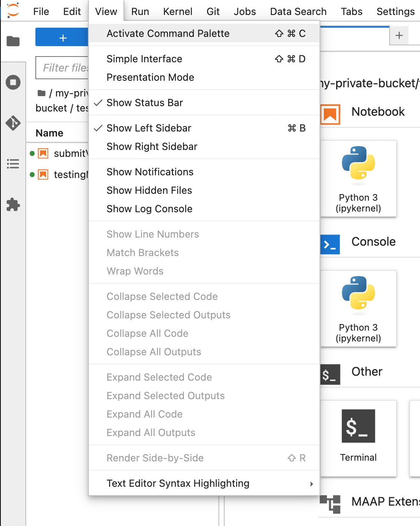Click the MAAP Extensions section icon
This screenshot has height=526, width=420.
330,504
